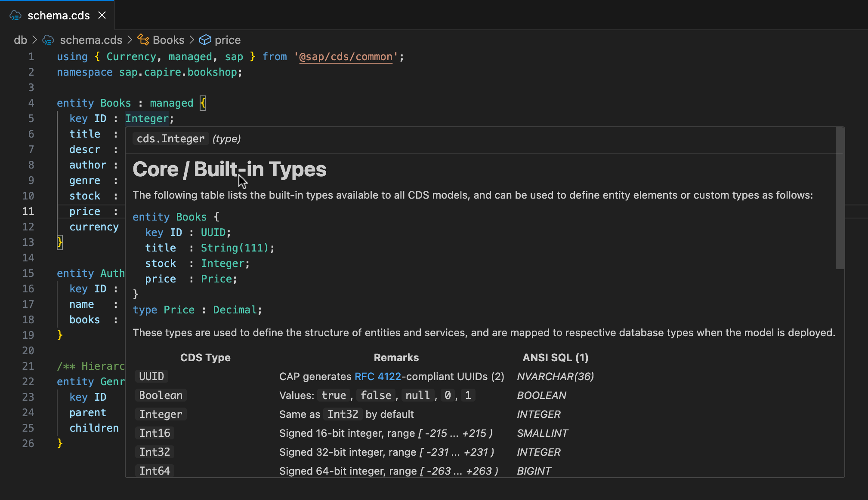The width and height of the screenshot is (868, 500).
Task: Click line number 4 in gutter
Action: tap(31, 103)
